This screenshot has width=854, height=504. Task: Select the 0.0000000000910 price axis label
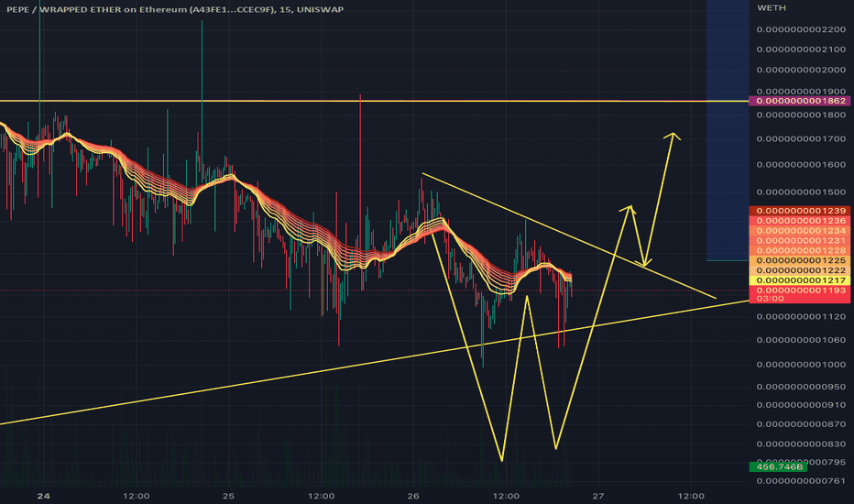pyautogui.click(x=801, y=405)
